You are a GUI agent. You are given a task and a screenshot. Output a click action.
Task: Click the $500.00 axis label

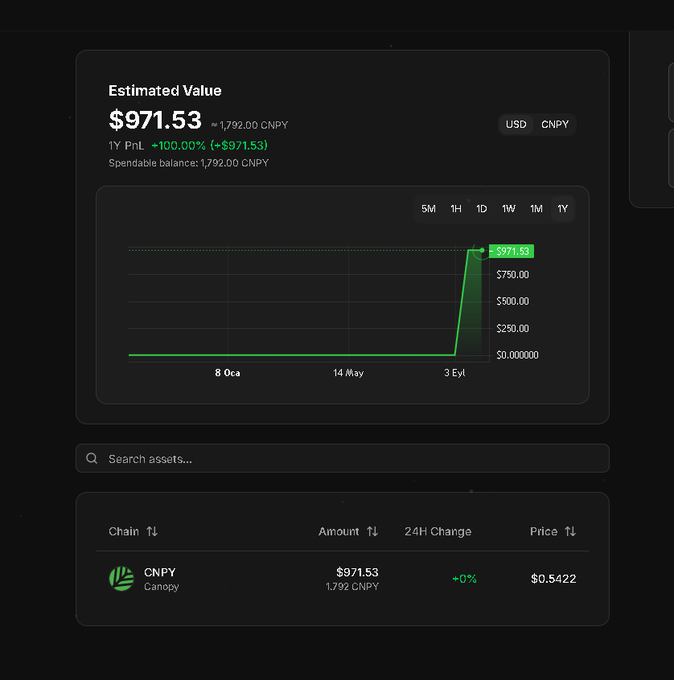(x=513, y=301)
